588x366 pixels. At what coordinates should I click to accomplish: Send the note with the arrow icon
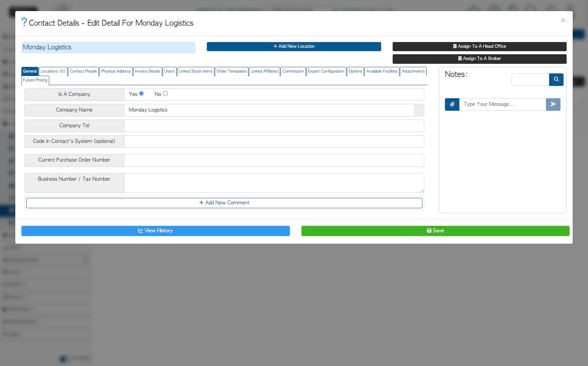pyautogui.click(x=553, y=104)
